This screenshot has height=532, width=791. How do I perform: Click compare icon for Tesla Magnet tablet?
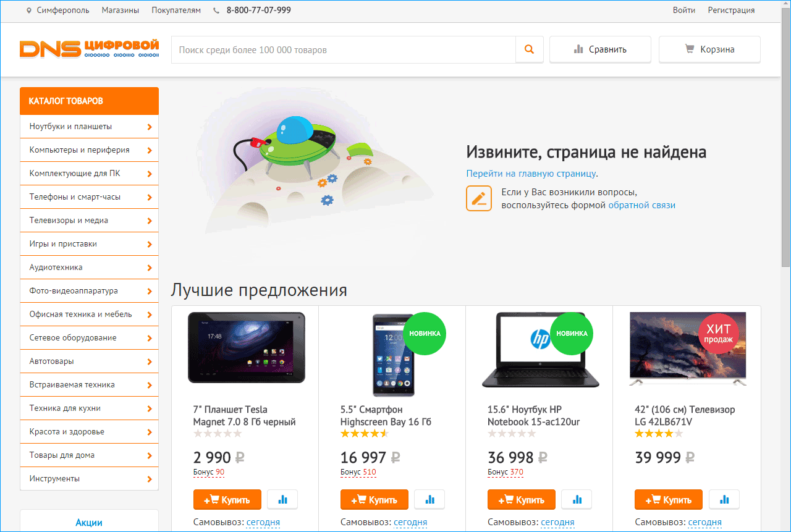282,499
